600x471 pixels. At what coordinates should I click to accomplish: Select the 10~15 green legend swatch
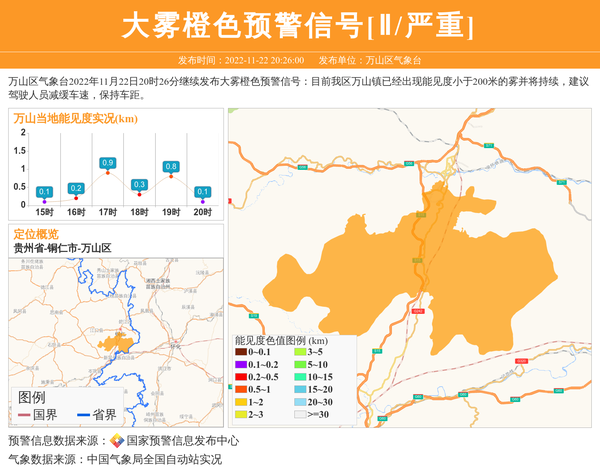click(299, 377)
